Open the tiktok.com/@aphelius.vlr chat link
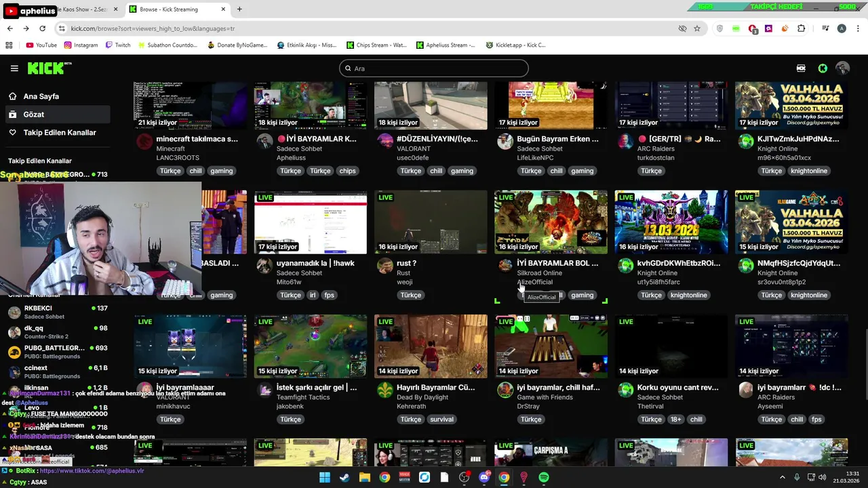868x488 pixels. 92,470
